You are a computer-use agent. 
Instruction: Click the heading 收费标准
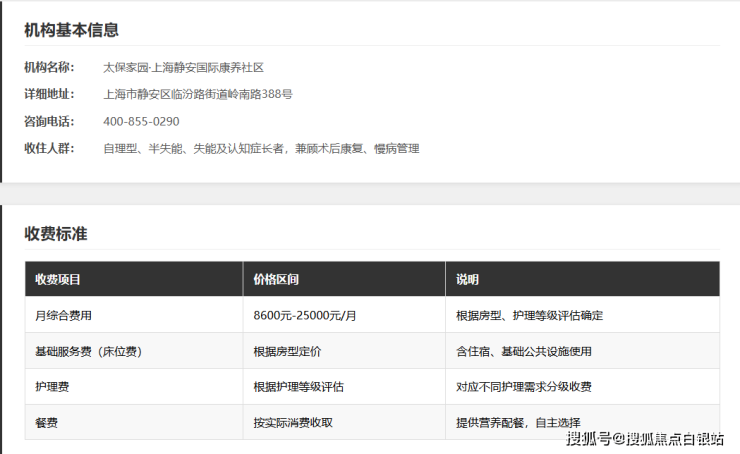click(x=56, y=234)
